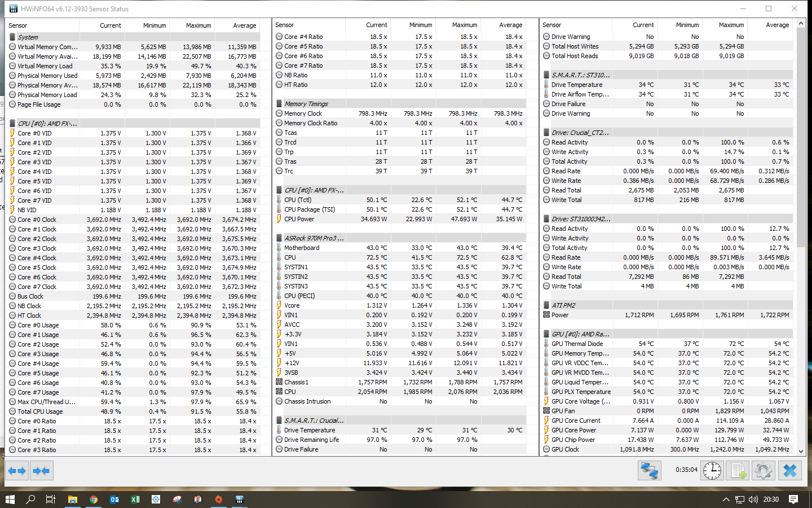Select the Core #3 Clock row
The height and width of the screenshot is (508, 812).
coord(134,248)
